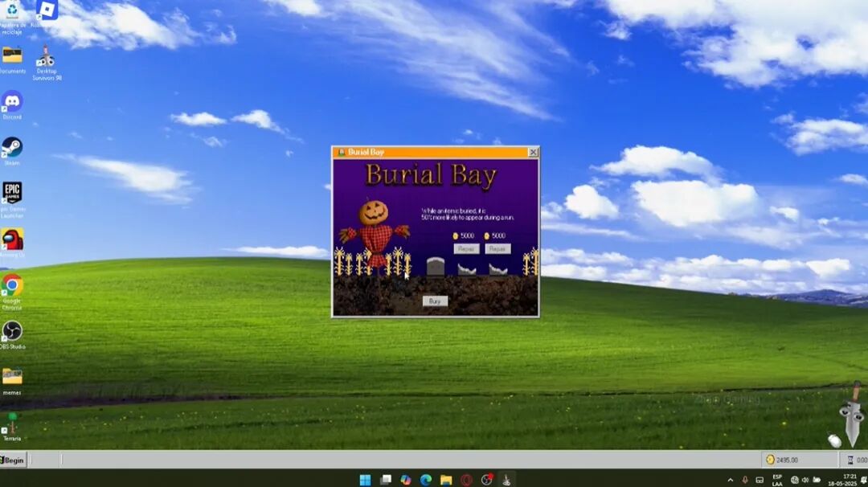
Task: Open Copilot from the taskbar
Action: [x=406, y=480]
